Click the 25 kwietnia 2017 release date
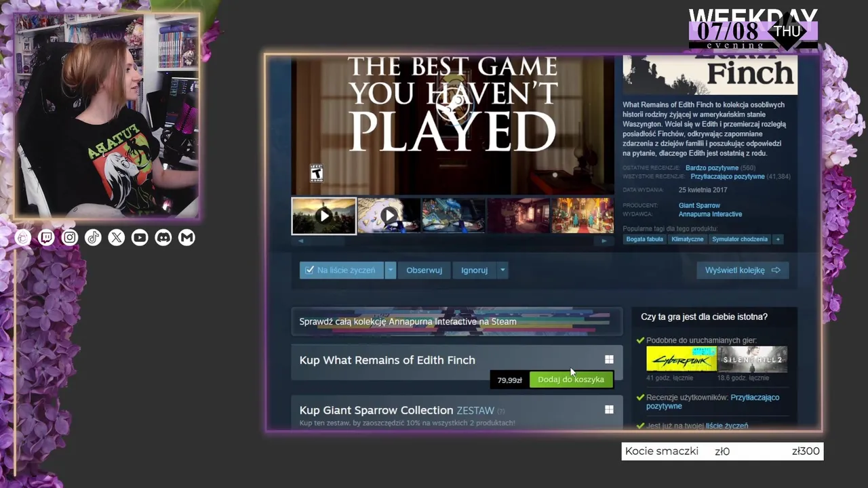 click(x=703, y=190)
